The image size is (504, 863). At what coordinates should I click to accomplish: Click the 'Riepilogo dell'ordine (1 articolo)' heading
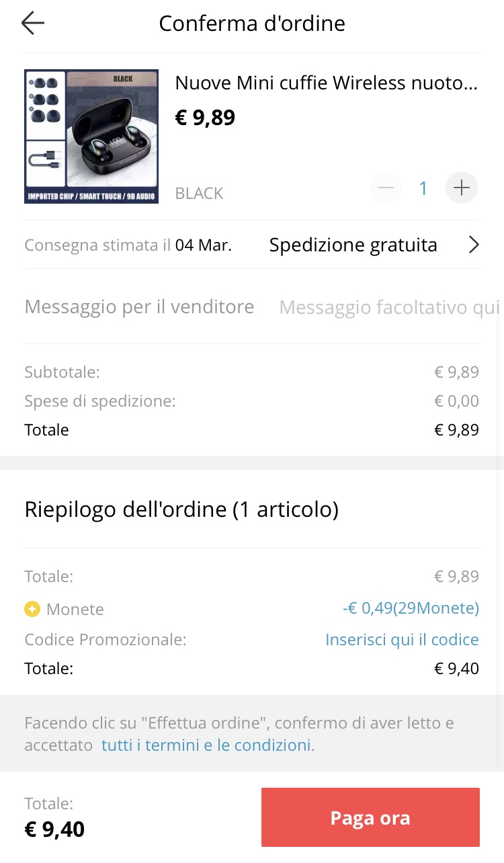(181, 509)
